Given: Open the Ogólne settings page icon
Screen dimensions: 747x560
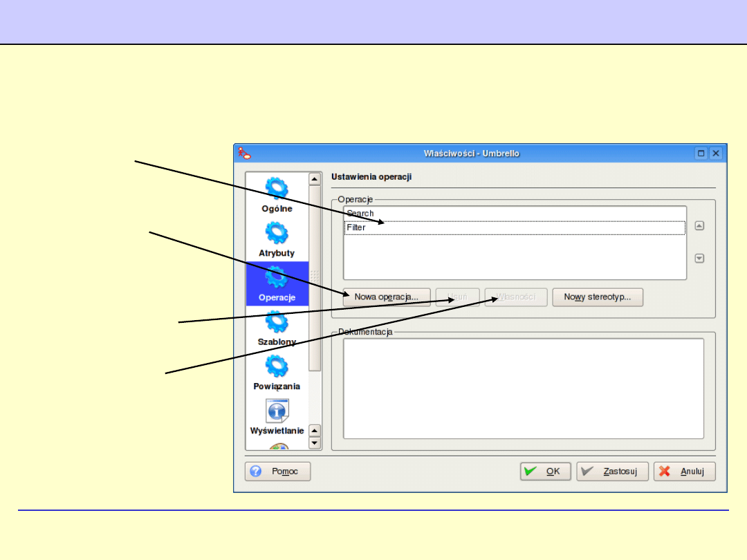Looking at the screenshot, I should [277, 189].
